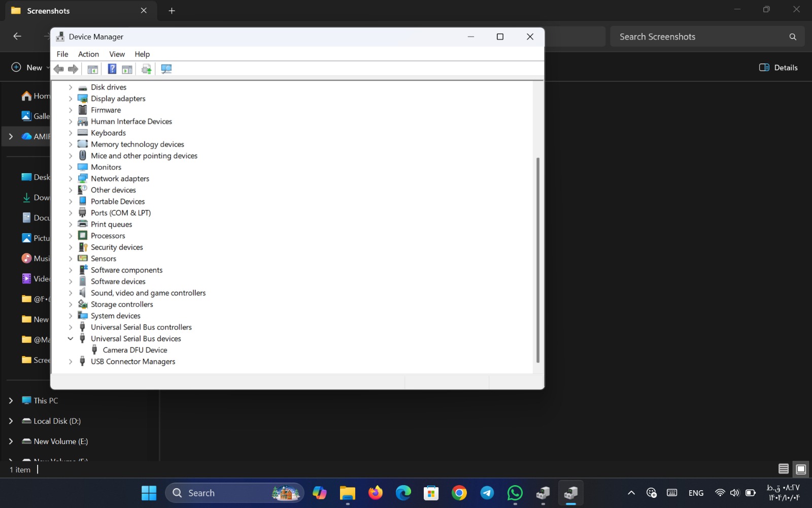Click the Search Screenshots field
This screenshot has height=508, width=812.
pos(700,36)
